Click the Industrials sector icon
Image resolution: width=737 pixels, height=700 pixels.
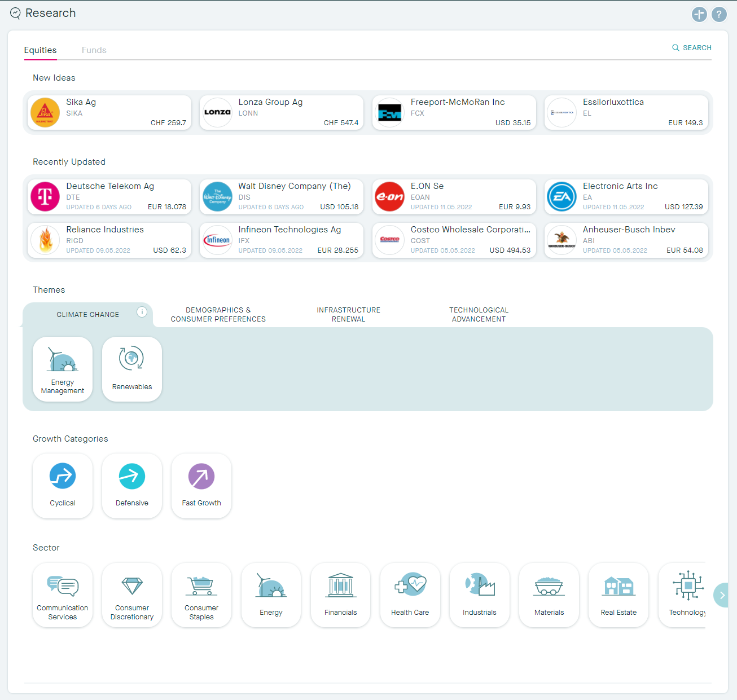479,595
